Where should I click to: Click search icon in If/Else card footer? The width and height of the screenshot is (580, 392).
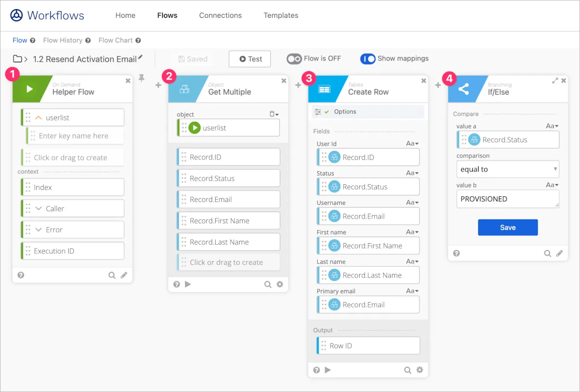click(x=548, y=253)
